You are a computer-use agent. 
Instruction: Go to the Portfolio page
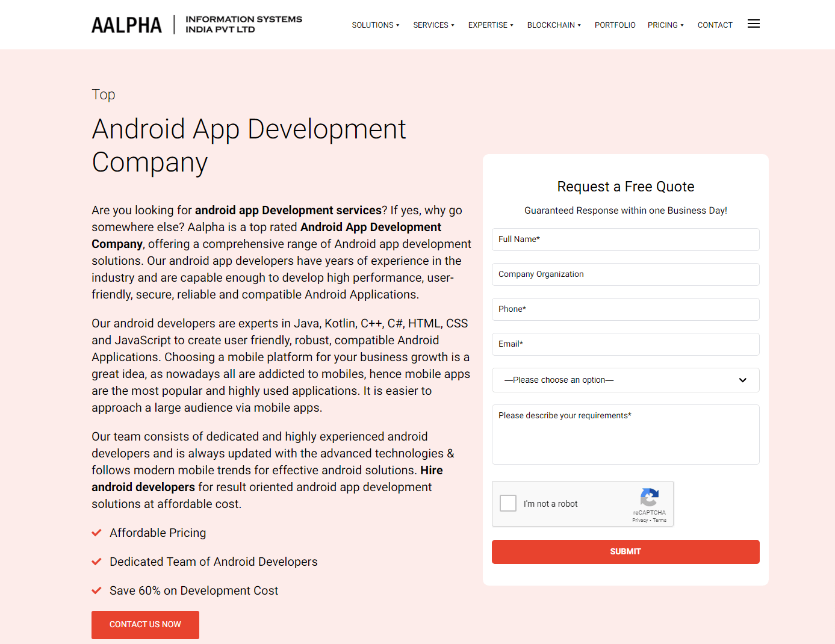tap(615, 25)
